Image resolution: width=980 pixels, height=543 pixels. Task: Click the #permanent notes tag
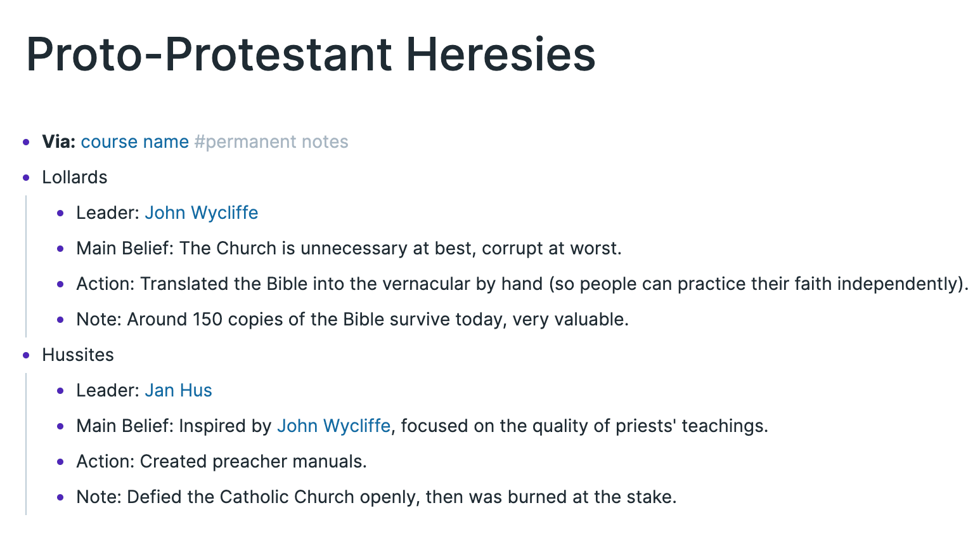click(271, 141)
